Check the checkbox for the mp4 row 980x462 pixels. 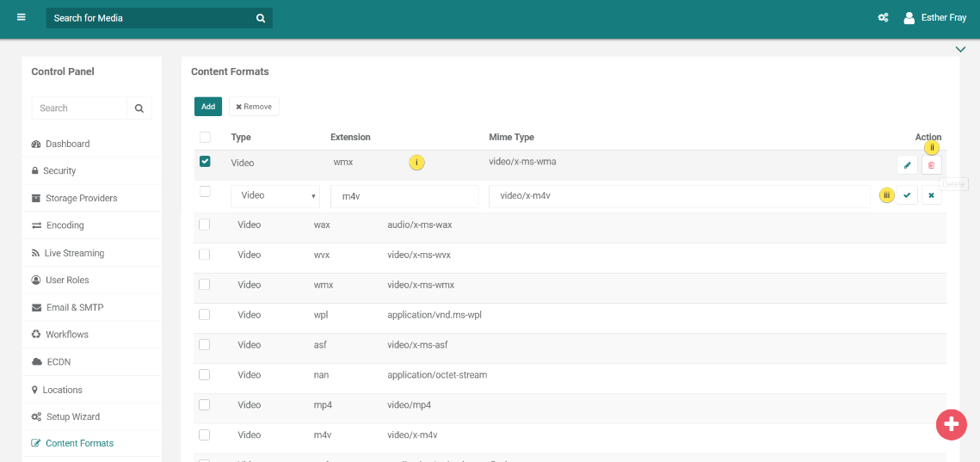pyautogui.click(x=205, y=405)
